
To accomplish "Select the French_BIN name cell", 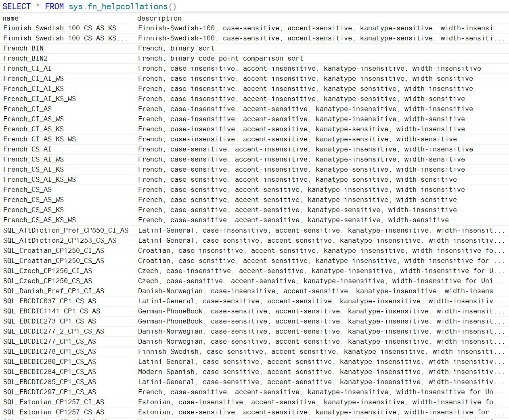I will (23, 48).
